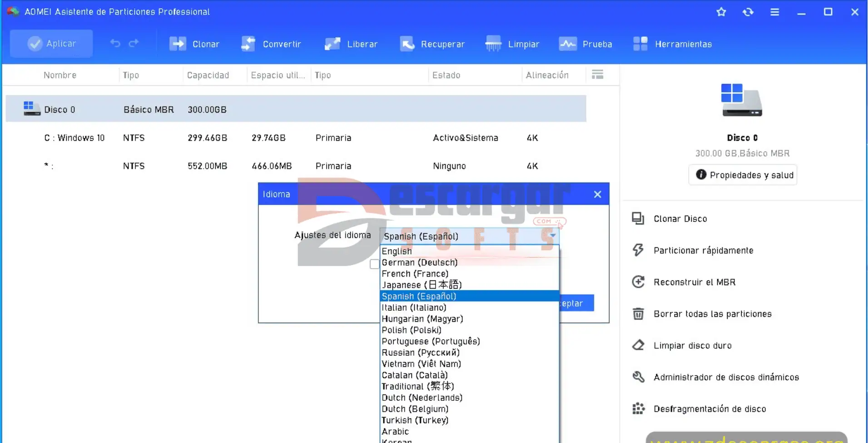
Task: Select the Disco 0 row
Action: [x=296, y=109]
